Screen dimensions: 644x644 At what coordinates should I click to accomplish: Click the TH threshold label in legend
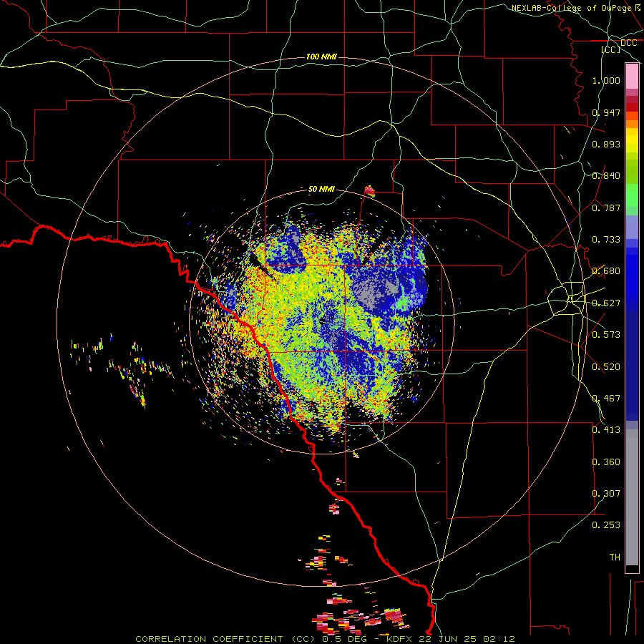[615, 557]
